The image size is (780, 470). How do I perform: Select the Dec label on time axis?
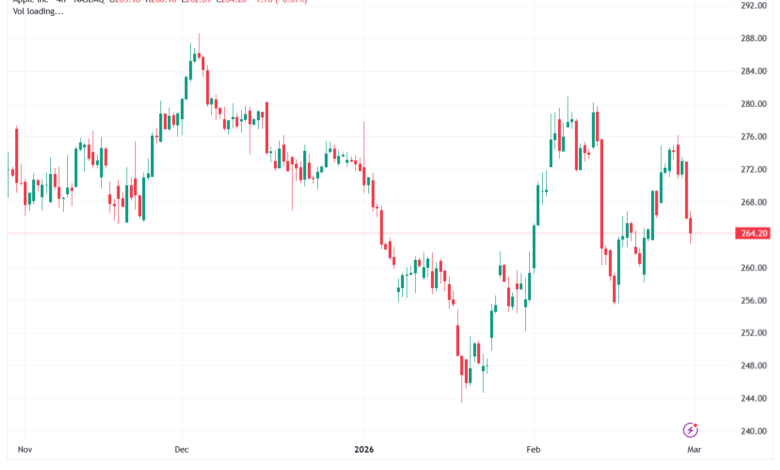pyautogui.click(x=182, y=452)
